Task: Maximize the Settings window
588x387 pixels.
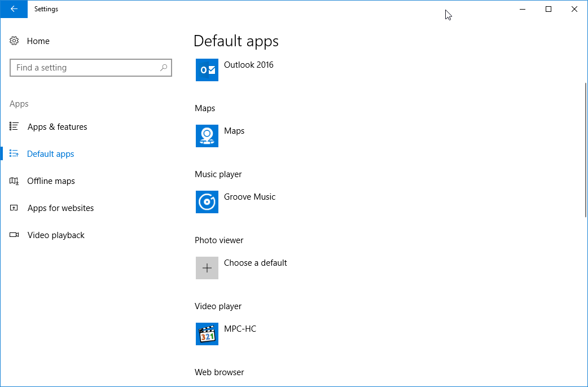Action: pos(548,9)
